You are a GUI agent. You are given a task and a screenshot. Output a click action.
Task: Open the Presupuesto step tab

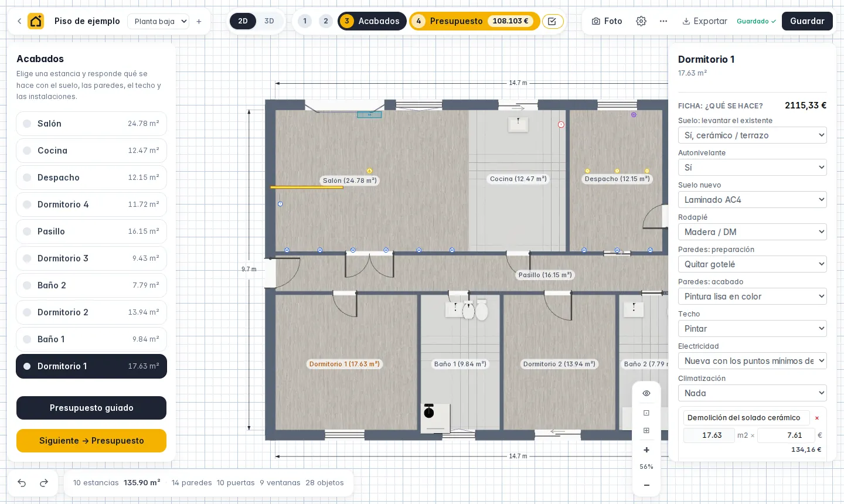point(474,21)
